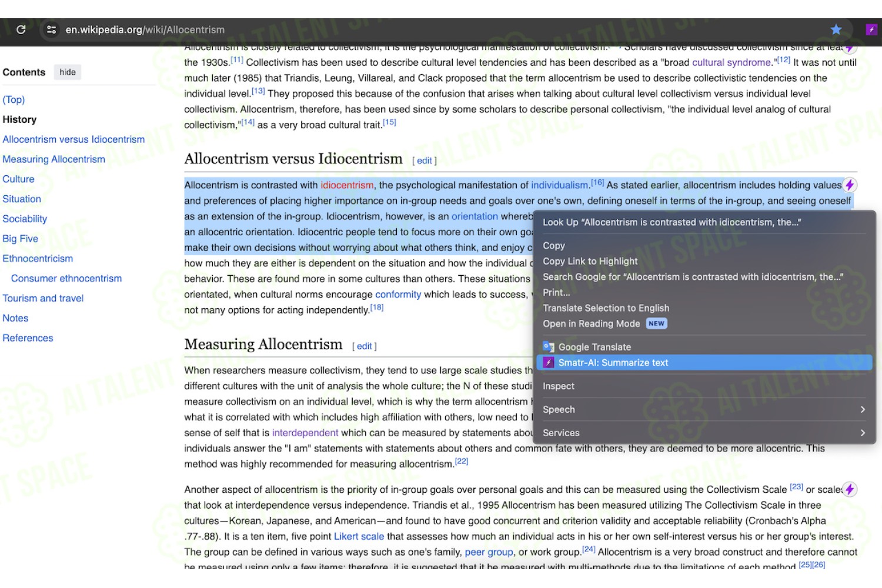Viewport: 882px width, 588px height.
Task: Choose Smatr-AI: Summarize text
Action: [704, 363]
